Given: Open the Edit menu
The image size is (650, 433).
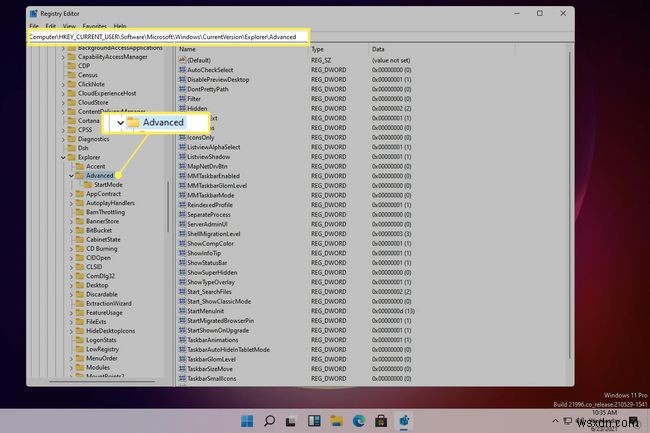Looking at the screenshot, I should tap(51, 26).
